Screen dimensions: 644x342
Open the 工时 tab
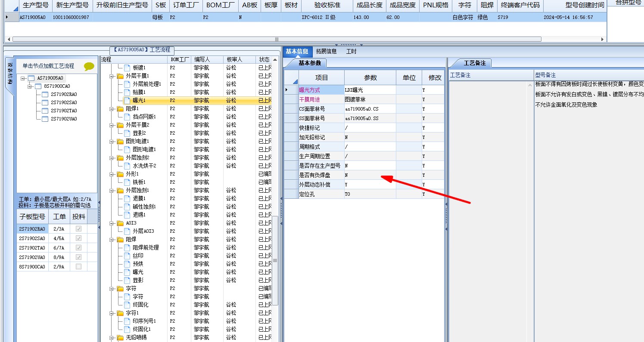(352, 52)
